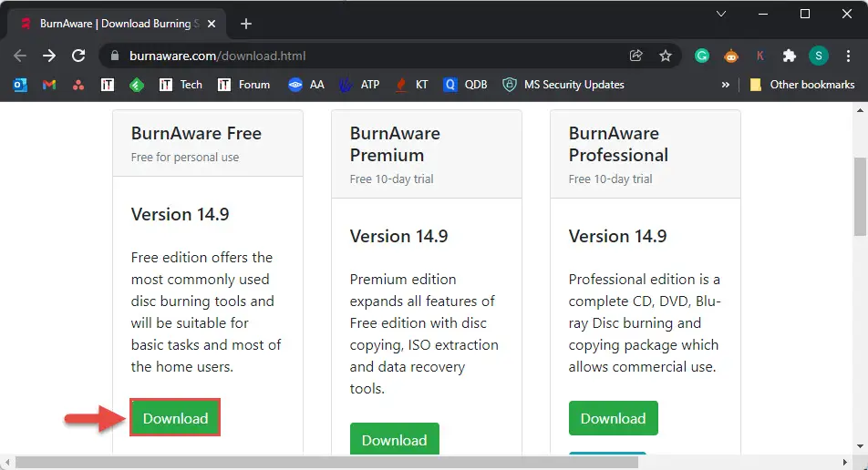
Task: Open the share this page icon
Action: [x=636, y=56]
